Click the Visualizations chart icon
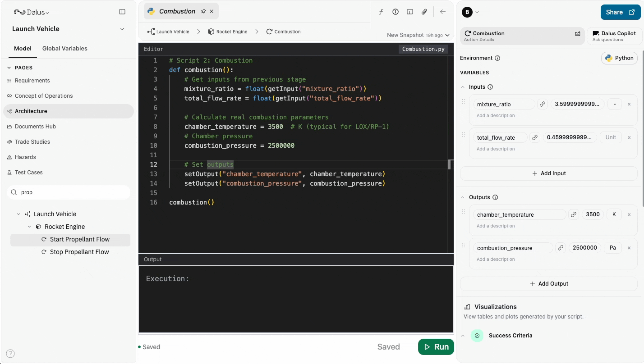 [467, 307]
